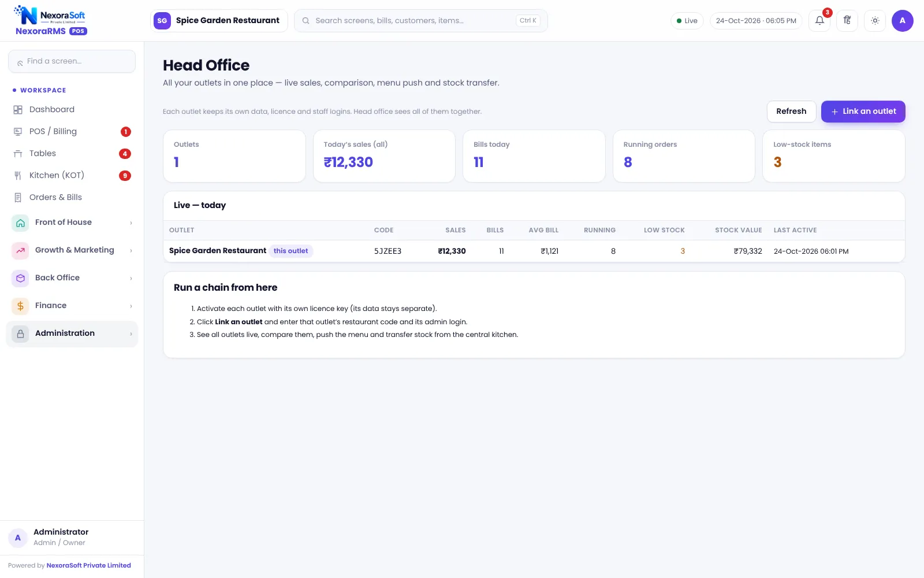Image resolution: width=924 pixels, height=578 pixels.
Task: Click the Administration lock icon
Action: [x=20, y=334]
